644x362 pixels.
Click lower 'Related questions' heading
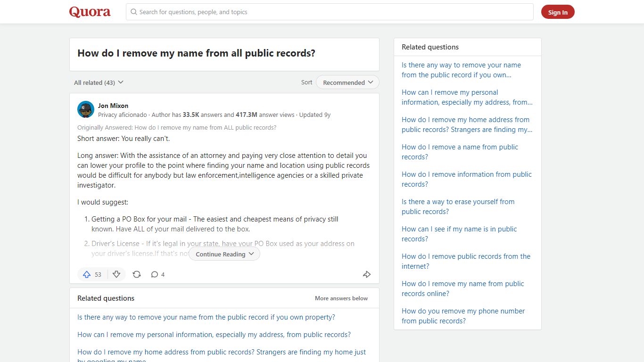(x=106, y=298)
